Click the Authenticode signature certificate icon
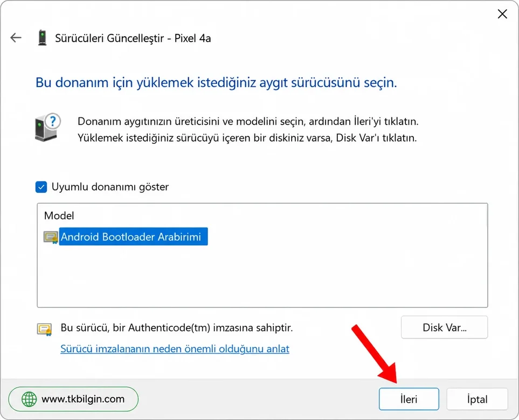The image size is (519, 420). click(44, 329)
